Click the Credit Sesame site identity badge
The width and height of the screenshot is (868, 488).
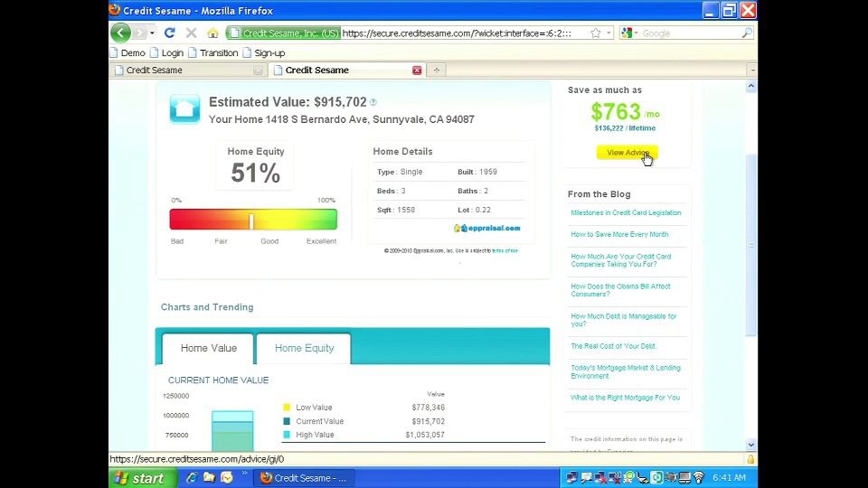[x=283, y=33]
